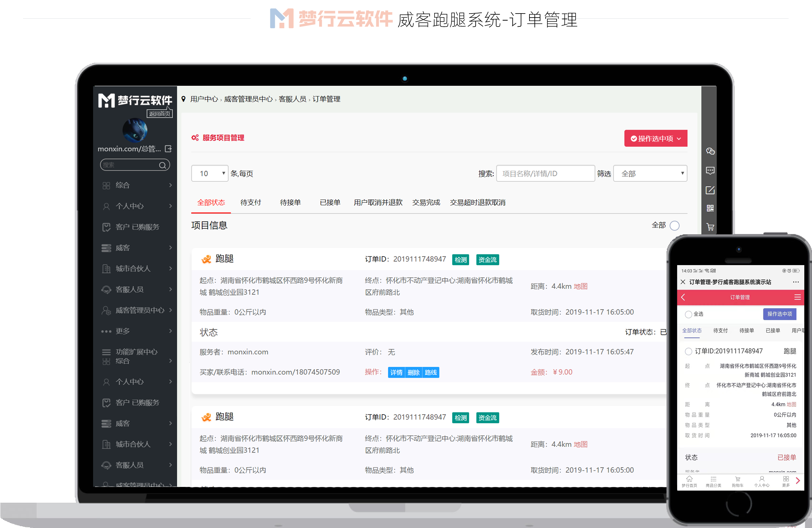Click the 项目名称/详情/ID search field
Image resolution: width=812 pixels, height=528 pixels.
coord(545,173)
